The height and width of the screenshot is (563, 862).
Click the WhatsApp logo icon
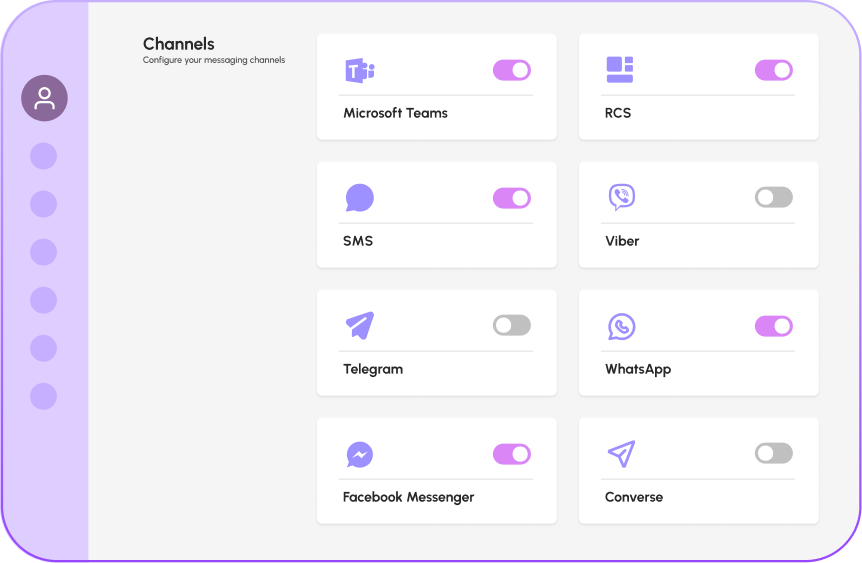tap(622, 327)
